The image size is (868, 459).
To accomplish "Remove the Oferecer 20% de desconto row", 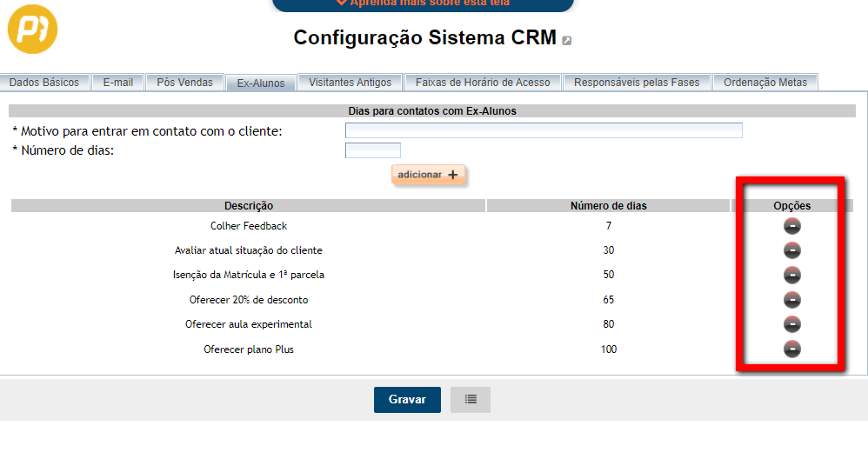I will 791,300.
